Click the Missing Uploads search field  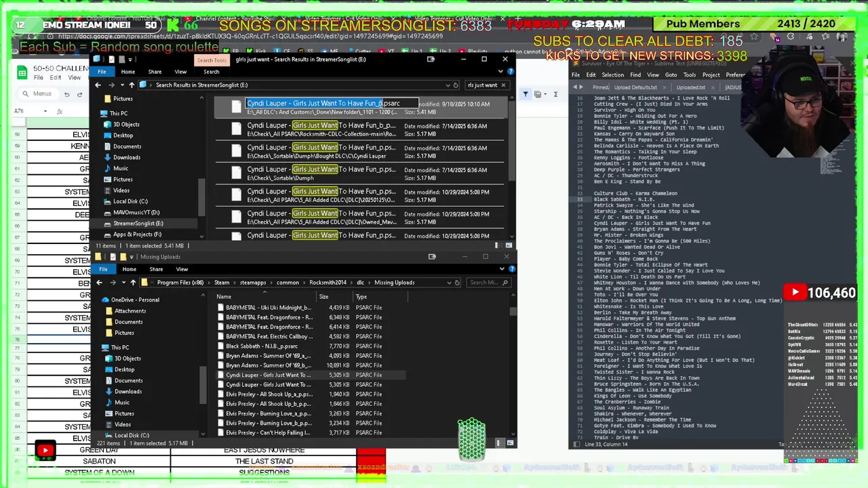coord(488,282)
